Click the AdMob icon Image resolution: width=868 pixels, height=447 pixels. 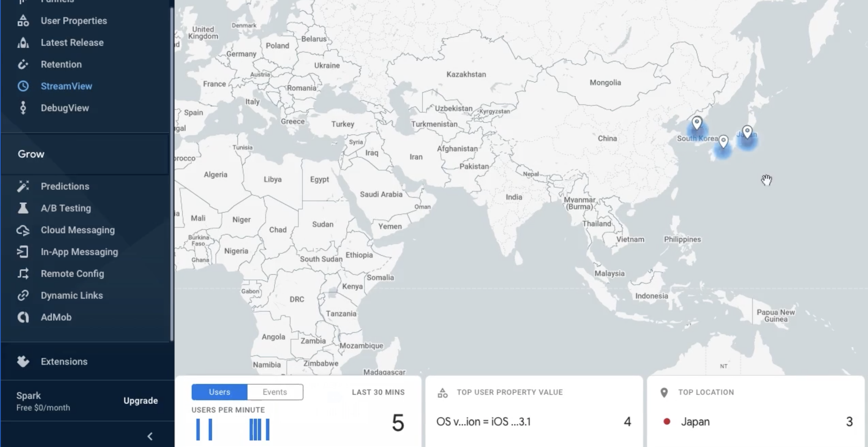pos(23,317)
